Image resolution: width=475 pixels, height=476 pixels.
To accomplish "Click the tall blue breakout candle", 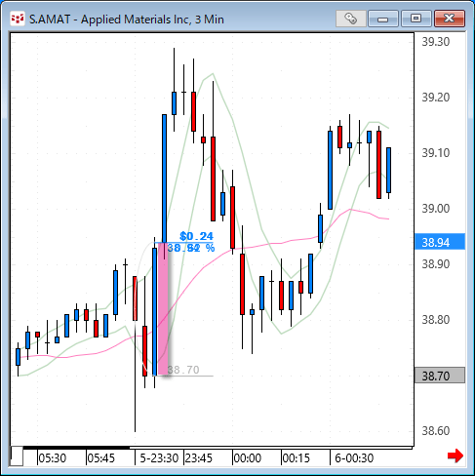I will 164,178.
